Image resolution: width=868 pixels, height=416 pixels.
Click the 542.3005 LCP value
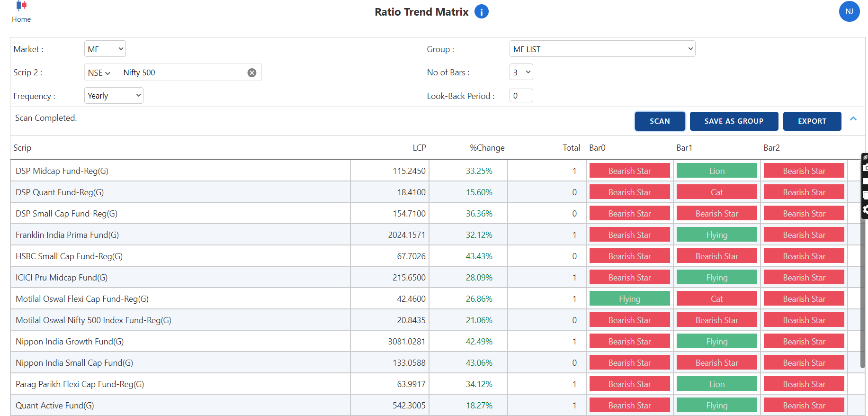coord(409,406)
